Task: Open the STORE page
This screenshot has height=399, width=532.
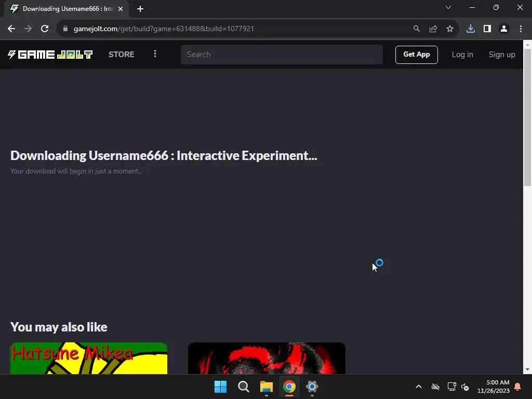Action: 121,54
